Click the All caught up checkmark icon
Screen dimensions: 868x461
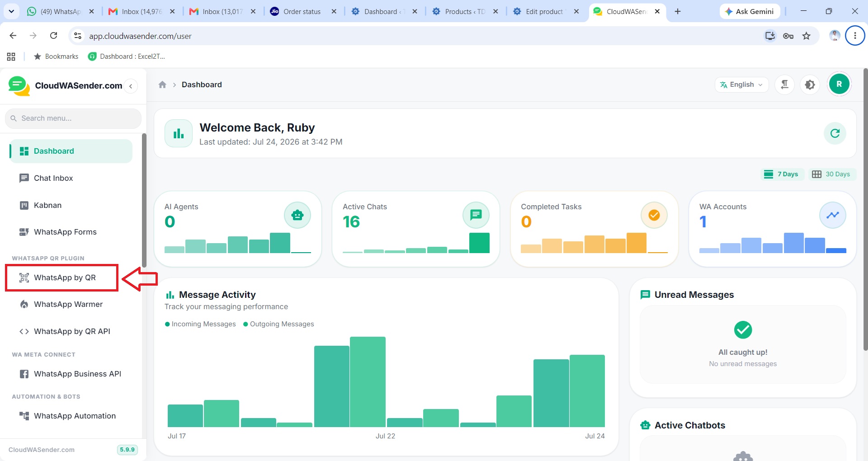pyautogui.click(x=743, y=330)
